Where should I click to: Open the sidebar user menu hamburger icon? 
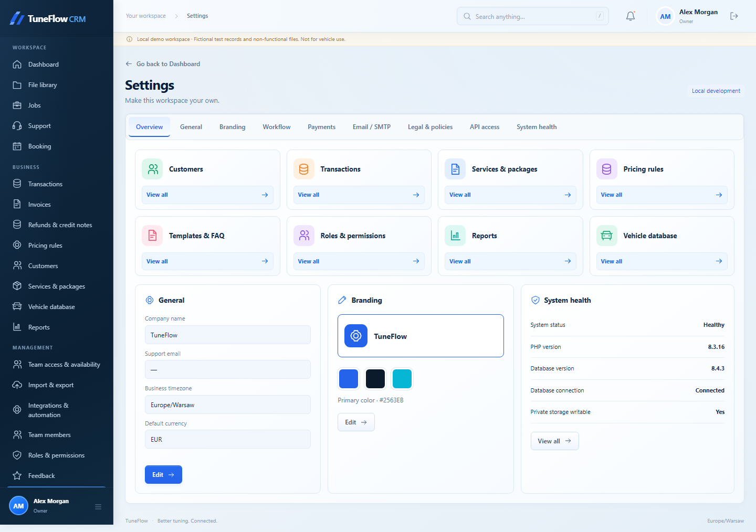(x=98, y=507)
